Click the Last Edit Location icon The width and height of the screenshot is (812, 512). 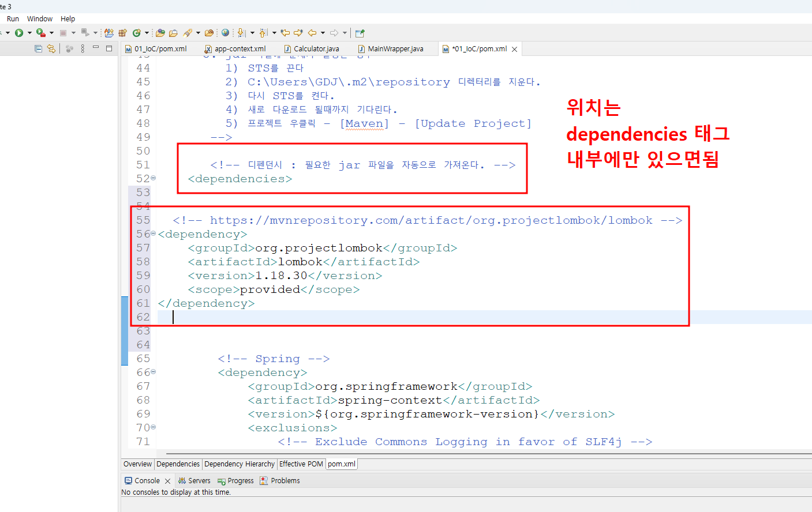[x=285, y=33]
